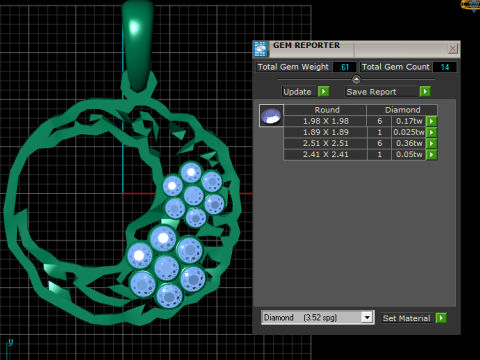
Task: Click the green arrow next to Update
Action: pos(323,91)
